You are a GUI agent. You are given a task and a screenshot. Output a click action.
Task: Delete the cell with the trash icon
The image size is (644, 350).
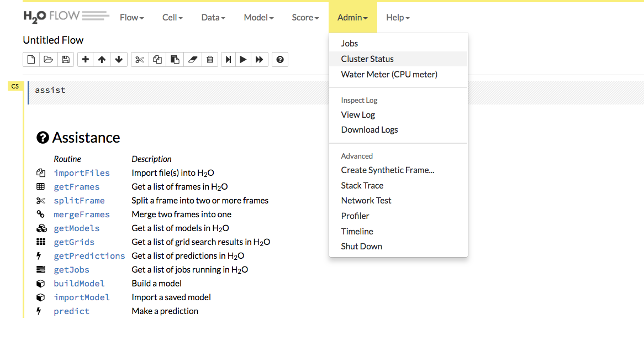(x=210, y=59)
